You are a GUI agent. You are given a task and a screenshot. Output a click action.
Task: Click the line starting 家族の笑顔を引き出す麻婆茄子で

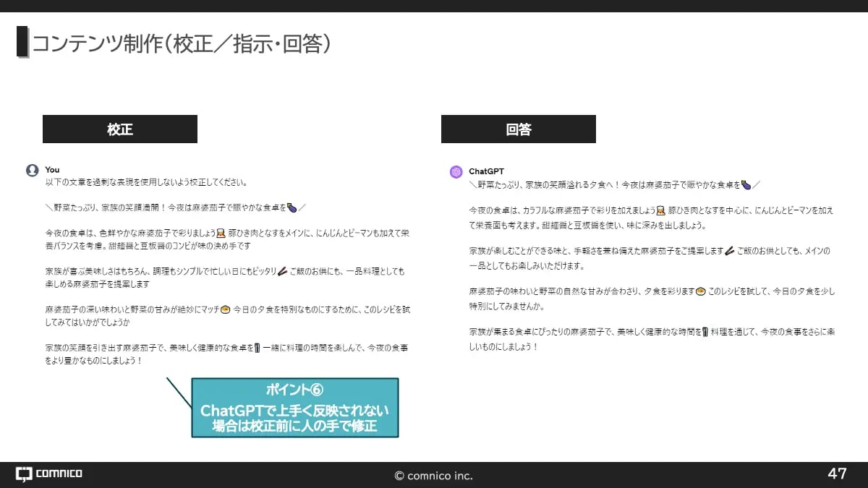(226, 348)
